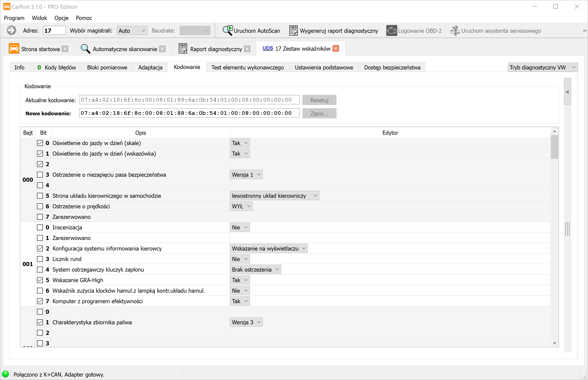The width and height of the screenshot is (588, 380).
Task: Open the Opcje menu
Action: click(61, 18)
